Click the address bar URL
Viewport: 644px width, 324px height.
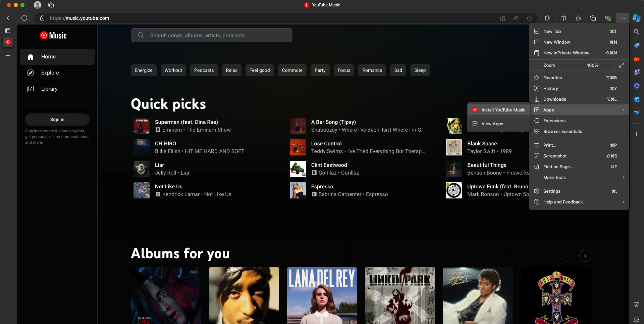[79, 18]
